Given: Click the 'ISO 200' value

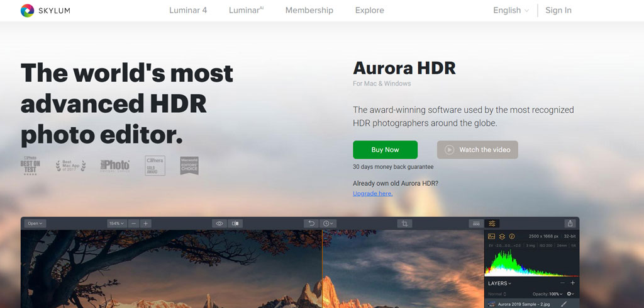Looking at the screenshot, I should click(x=545, y=246).
